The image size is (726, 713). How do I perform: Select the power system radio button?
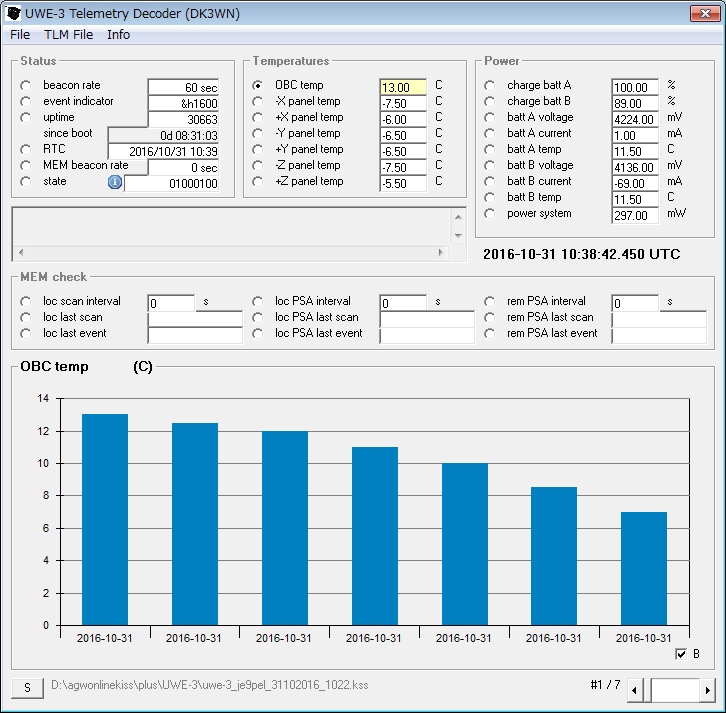point(489,214)
